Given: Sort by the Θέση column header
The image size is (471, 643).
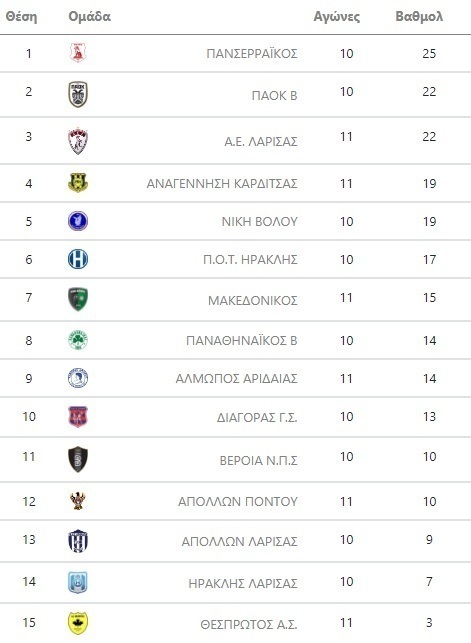Looking at the screenshot, I should (x=21, y=17).
